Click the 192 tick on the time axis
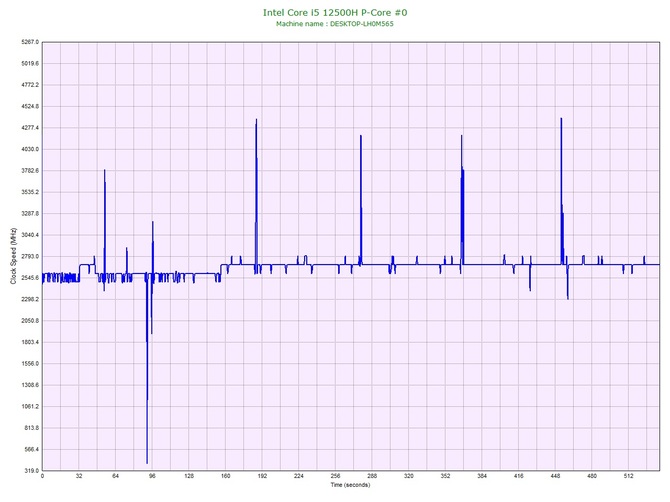 [262, 476]
